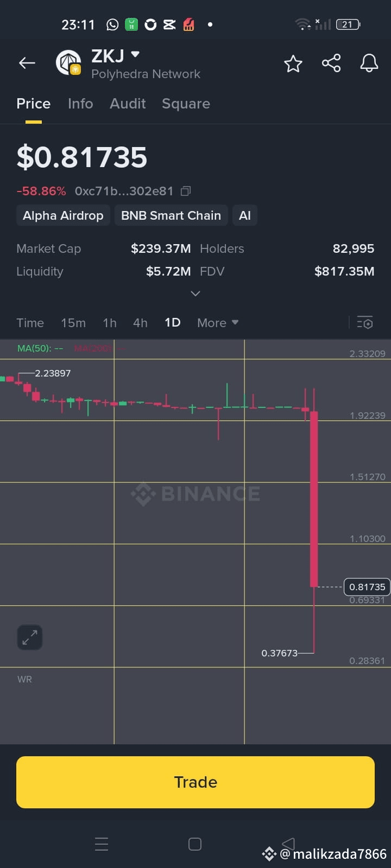Tap the back arrow to return
Viewport: 391px width, 868px height.
point(27,63)
